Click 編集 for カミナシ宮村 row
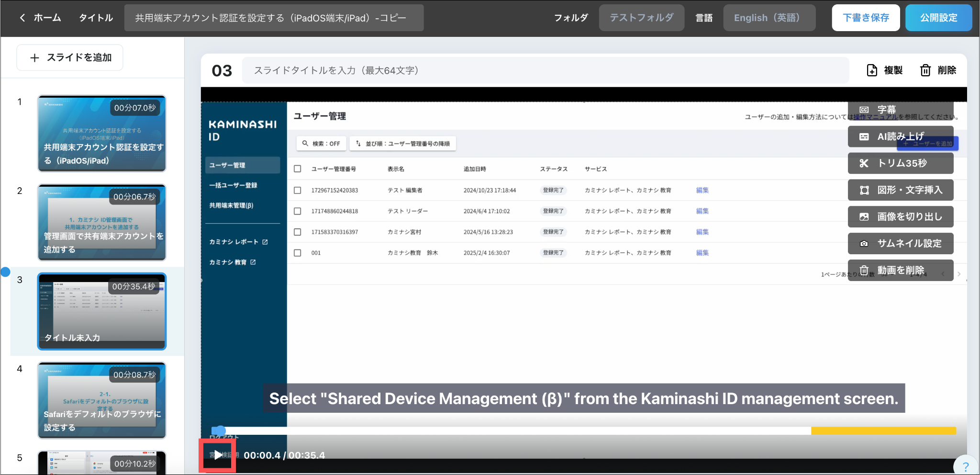Screen dimensions: 980x475 tap(702, 232)
